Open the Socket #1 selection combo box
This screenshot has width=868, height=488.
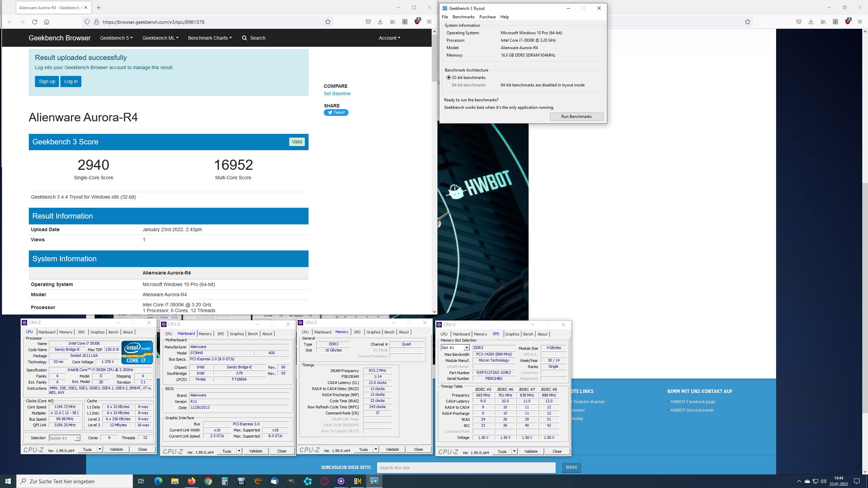tap(64, 438)
